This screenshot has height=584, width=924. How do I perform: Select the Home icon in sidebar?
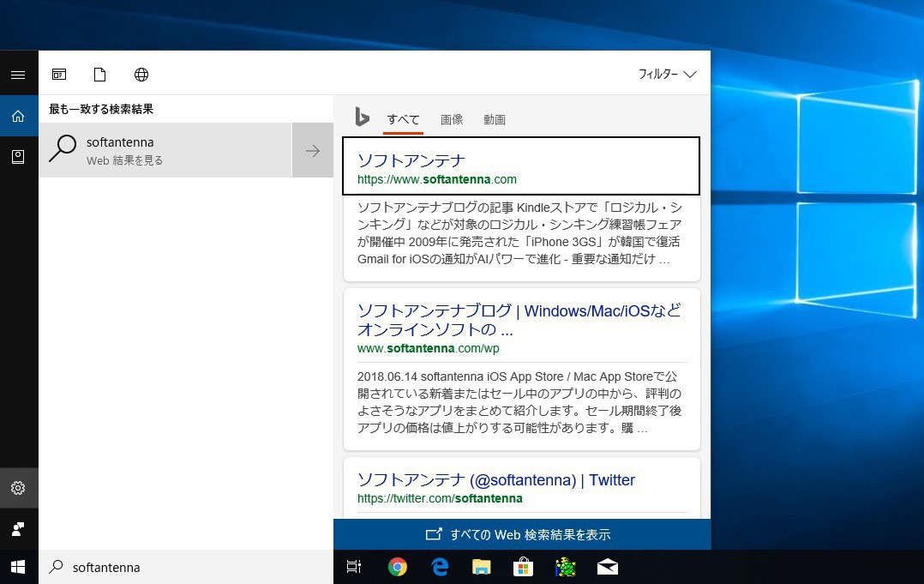(18, 117)
